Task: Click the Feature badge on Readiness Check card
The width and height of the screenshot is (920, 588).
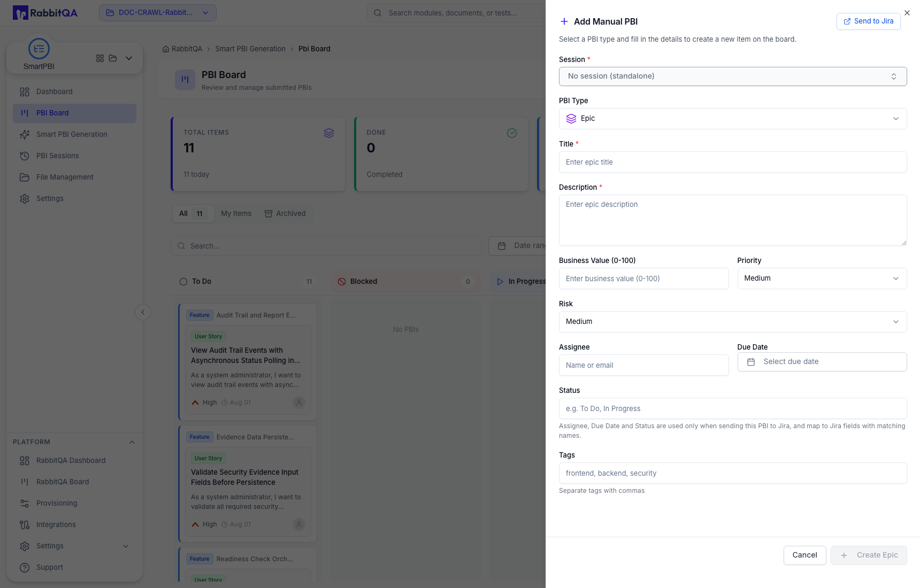Action: point(200,559)
